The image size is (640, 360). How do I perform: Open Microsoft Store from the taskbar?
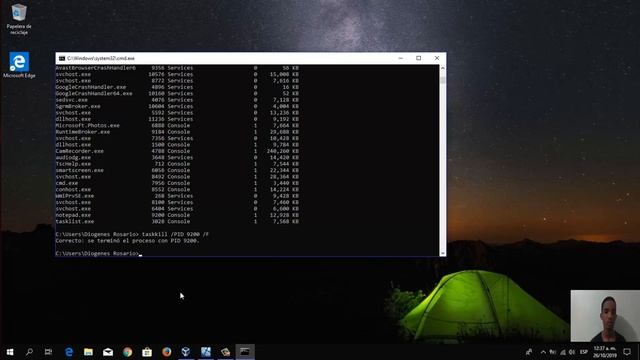(147, 352)
